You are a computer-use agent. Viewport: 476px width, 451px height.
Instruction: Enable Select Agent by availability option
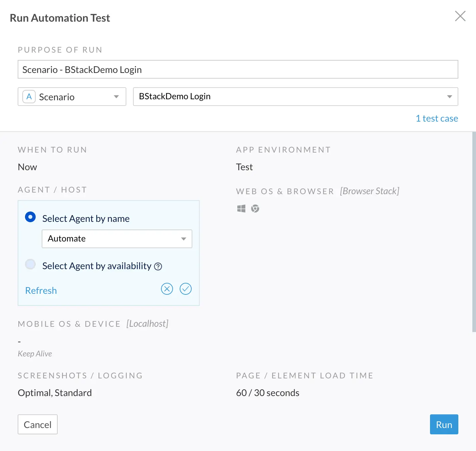(x=30, y=264)
